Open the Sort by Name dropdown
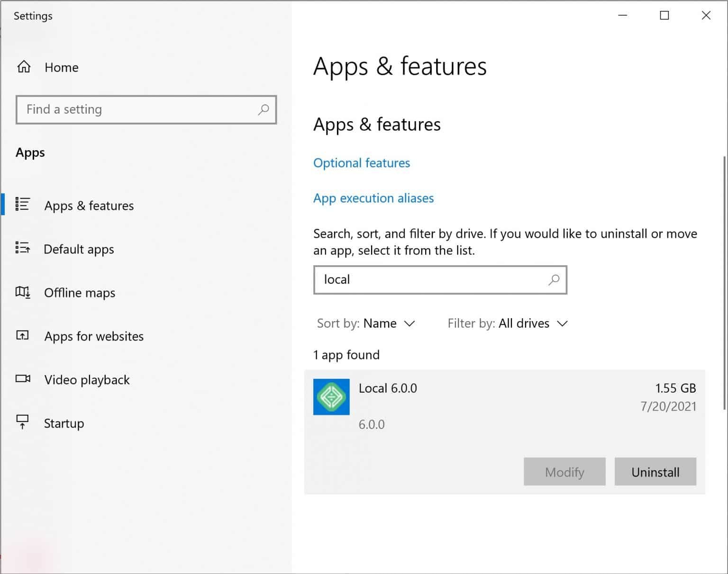 point(389,323)
